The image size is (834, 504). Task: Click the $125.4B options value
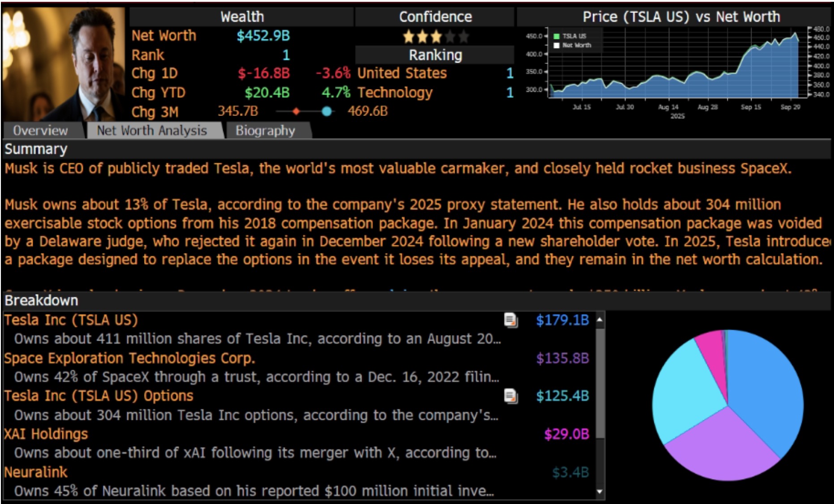point(563,396)
